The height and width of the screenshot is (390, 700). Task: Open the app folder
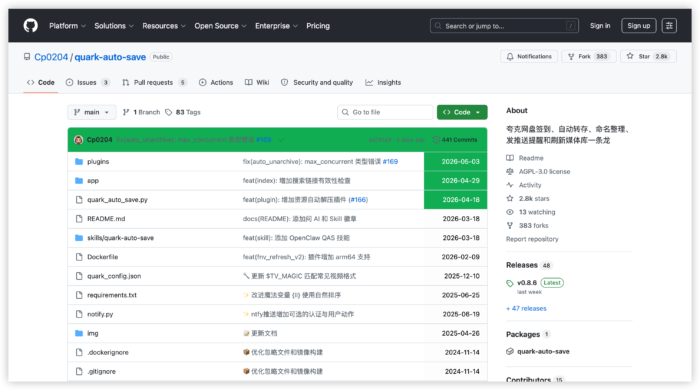pyautogui.click(x=93, y=181)
